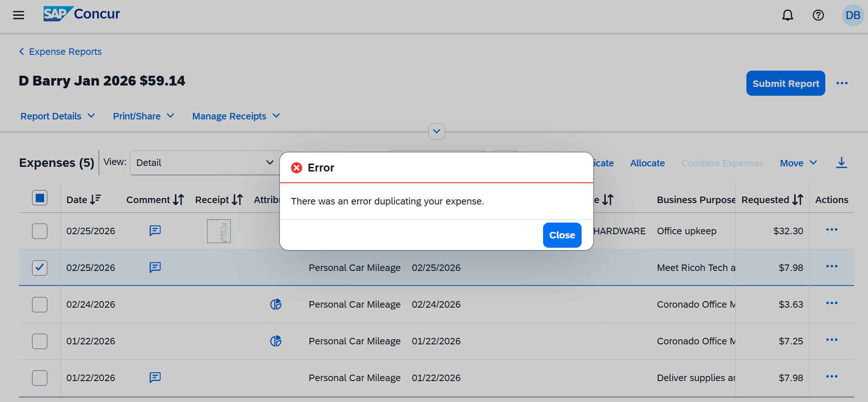
Task: Select the $7.98 Meet Ricoh Tech amount
Action: [791, 268]
